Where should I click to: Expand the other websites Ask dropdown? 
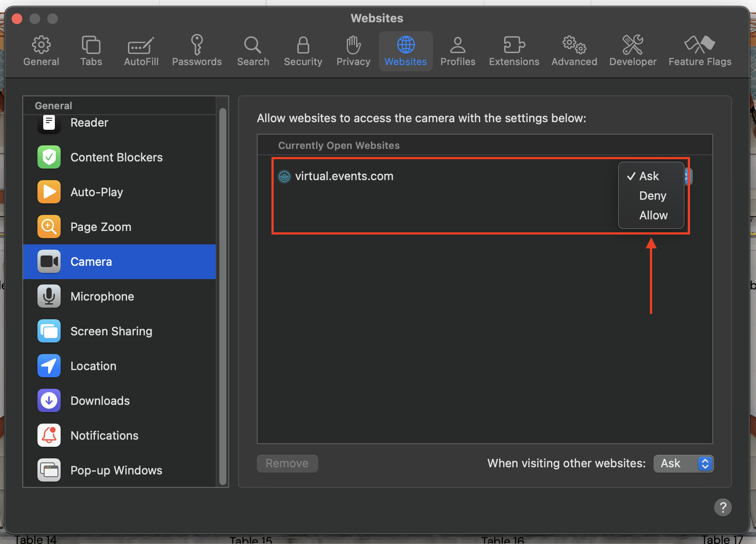(x=683, y=464)
